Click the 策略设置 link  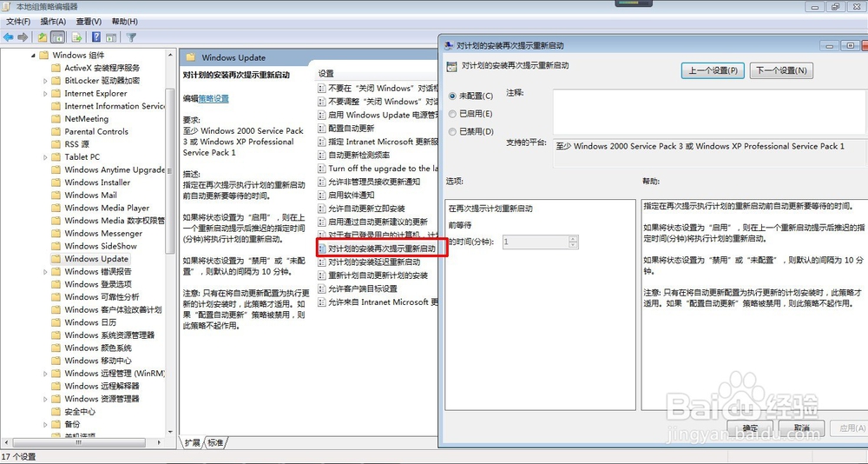214,98
